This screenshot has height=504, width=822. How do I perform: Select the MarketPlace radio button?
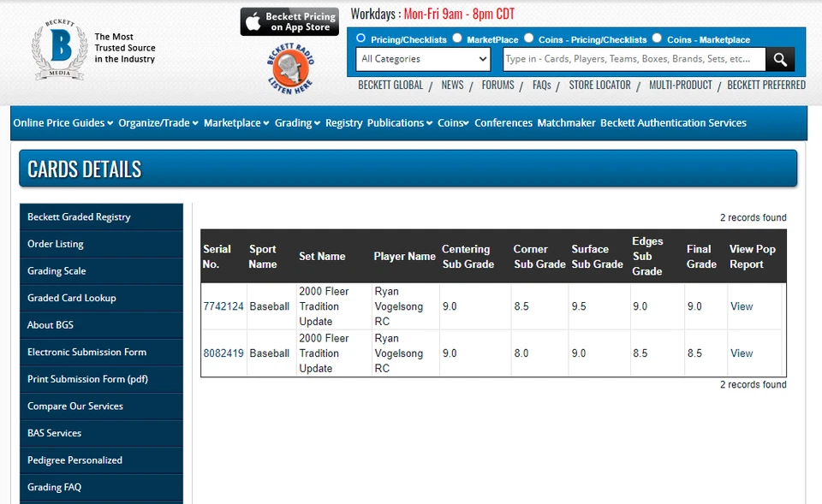pos(457,39)
